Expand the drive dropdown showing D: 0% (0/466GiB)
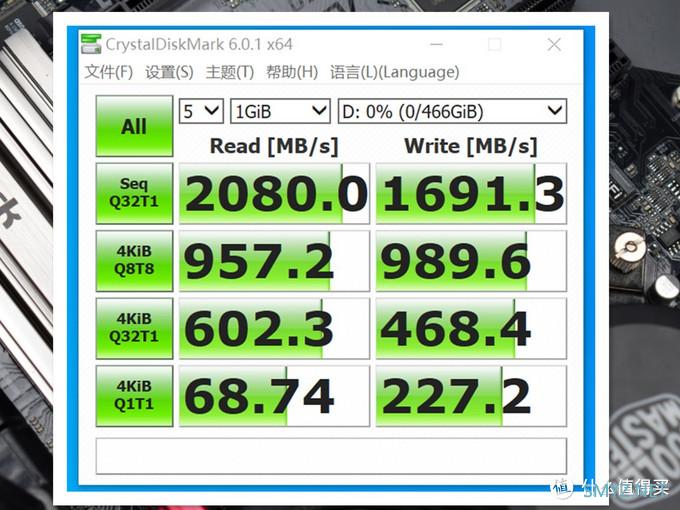This screenshot has height=510, width=680. (452, 111)
